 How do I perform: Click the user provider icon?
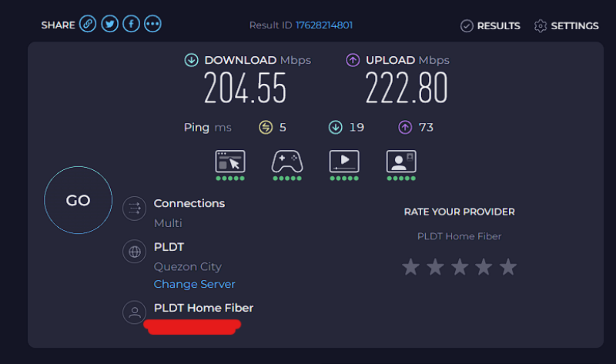click(134, 312)
